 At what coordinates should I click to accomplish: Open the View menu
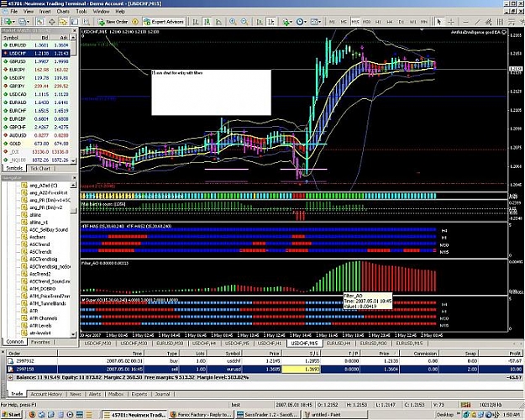coord(29,12)
